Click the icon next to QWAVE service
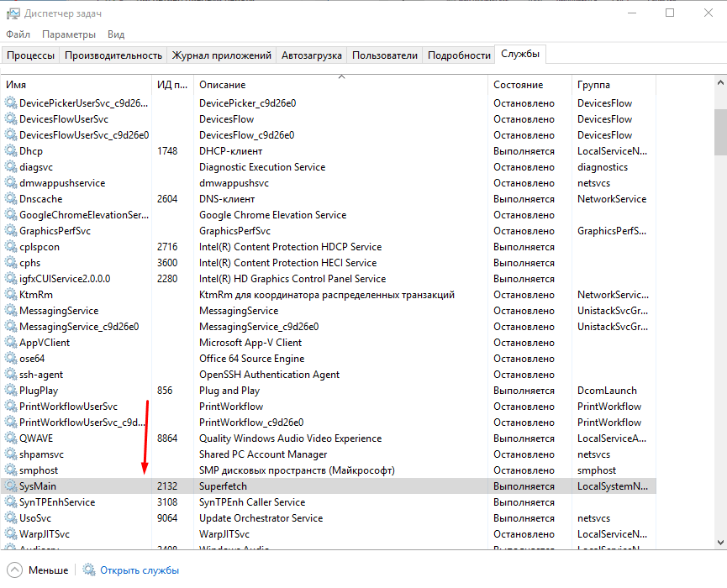727x588 pixels. 11,438
